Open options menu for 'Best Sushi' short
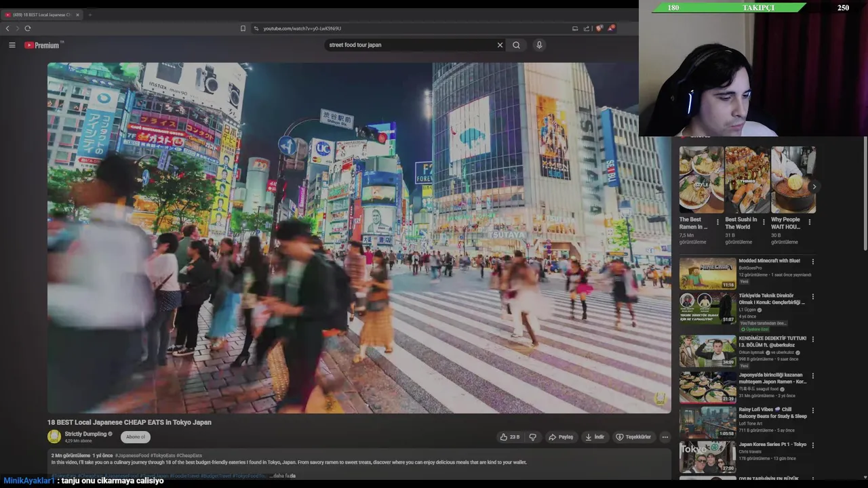 click(764, 222)
